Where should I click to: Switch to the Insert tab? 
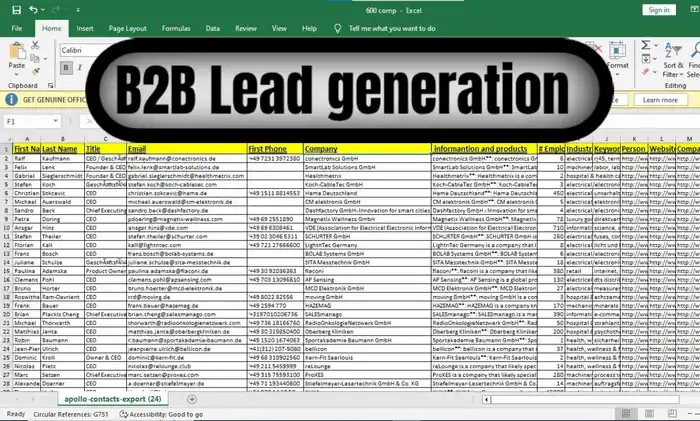click(x=85, y=28)
